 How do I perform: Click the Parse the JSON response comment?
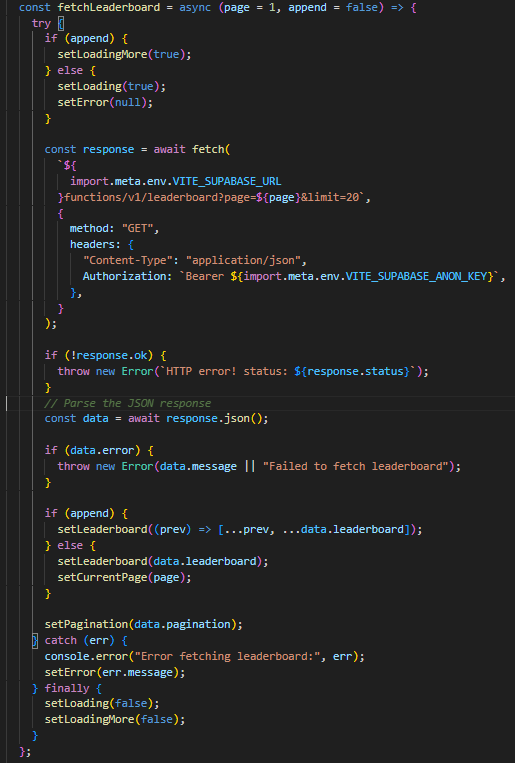tap(128, 403)
